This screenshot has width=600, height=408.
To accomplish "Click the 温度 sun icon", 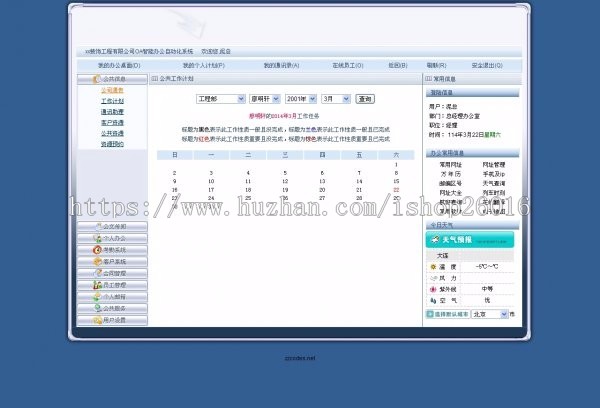I will click(x=433, y=267).
